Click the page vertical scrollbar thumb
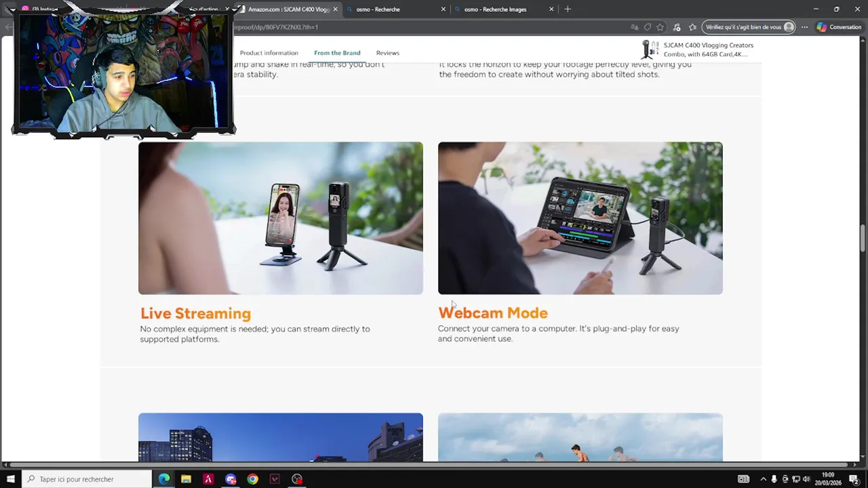The width and height of the screenshot is (868, 488). [863, 238]
